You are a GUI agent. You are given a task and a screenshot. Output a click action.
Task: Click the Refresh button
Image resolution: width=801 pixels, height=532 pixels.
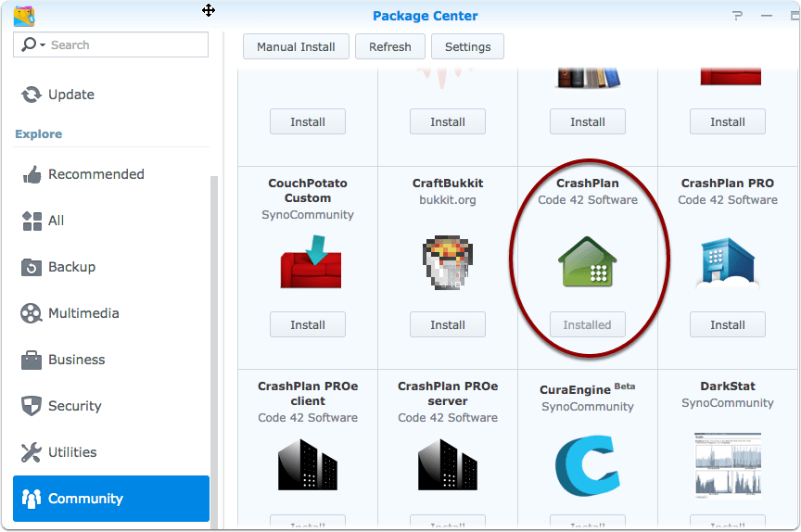pos(389,46)
